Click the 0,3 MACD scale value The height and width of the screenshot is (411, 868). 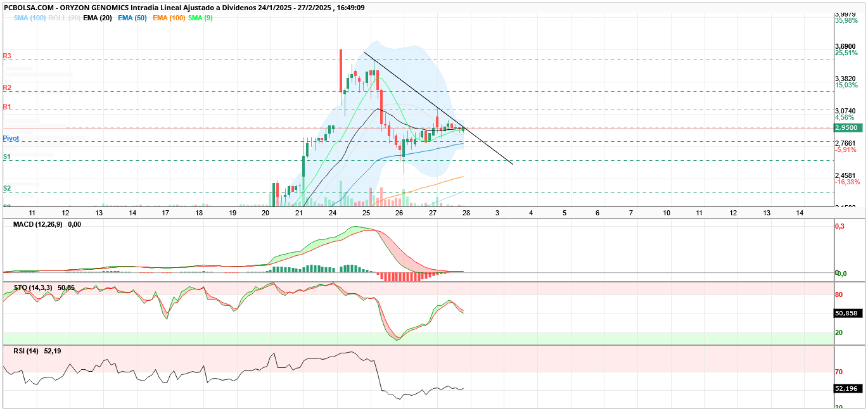click(x=839, y=226)
